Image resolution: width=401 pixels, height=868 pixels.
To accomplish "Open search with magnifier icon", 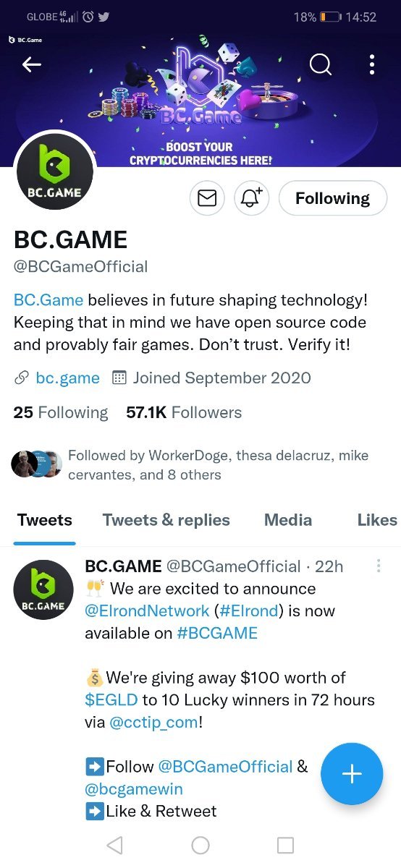I will 320,65.
